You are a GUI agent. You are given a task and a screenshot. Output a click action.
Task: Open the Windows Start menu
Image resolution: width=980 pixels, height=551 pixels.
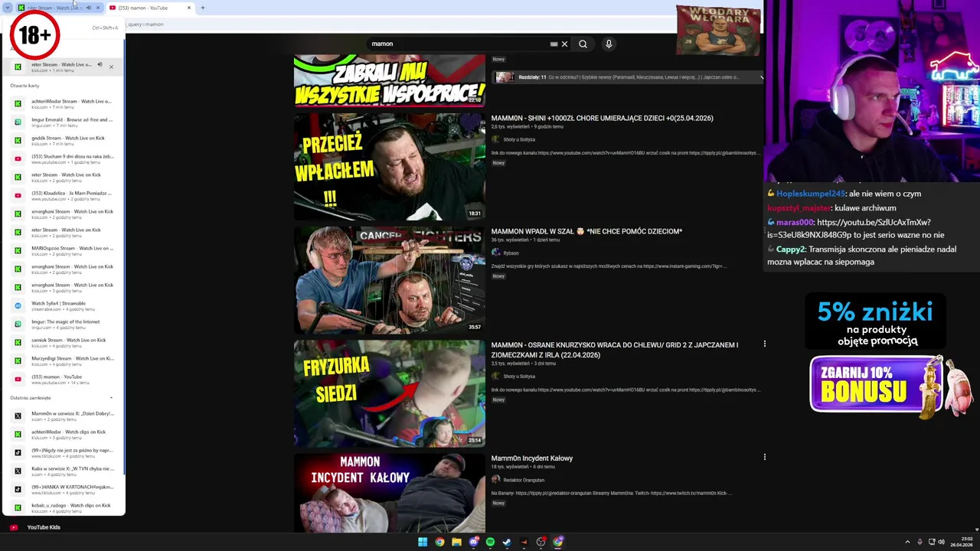pos(423,542)
